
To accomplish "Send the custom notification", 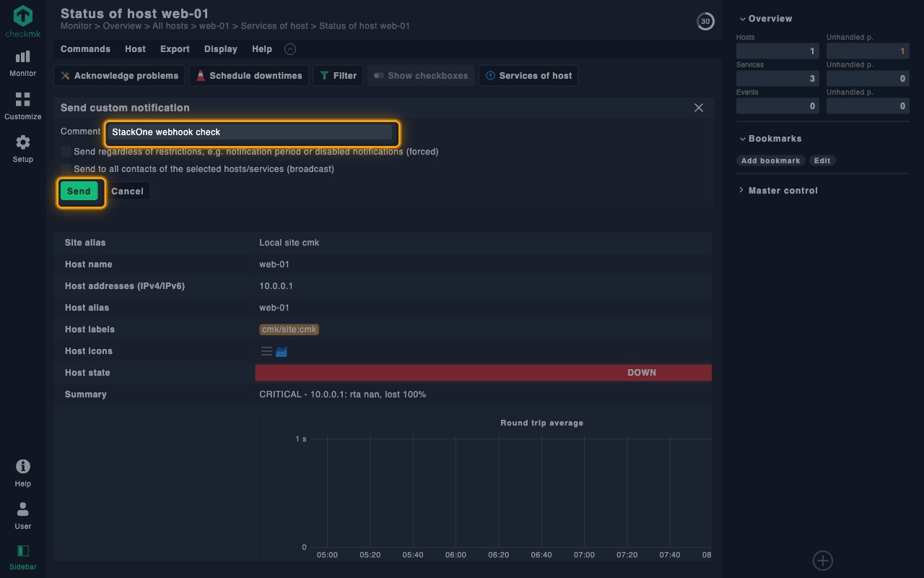I will click(x=79, y=191).
